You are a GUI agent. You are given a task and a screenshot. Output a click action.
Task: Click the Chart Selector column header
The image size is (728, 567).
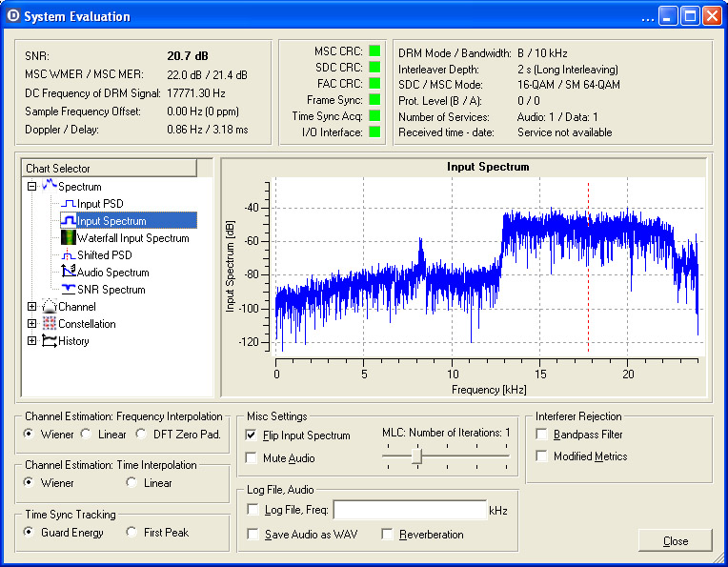[110, 168]
